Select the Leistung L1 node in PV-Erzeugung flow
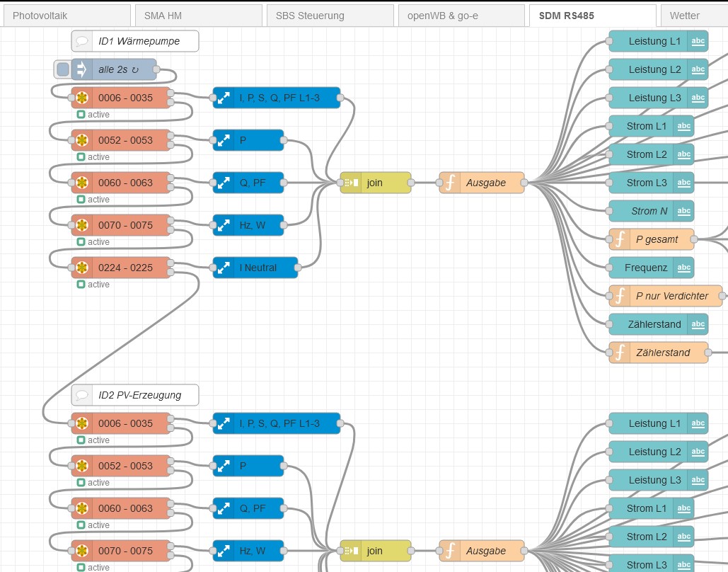Viewport: 728px width, 572px height. coord(659,423)
